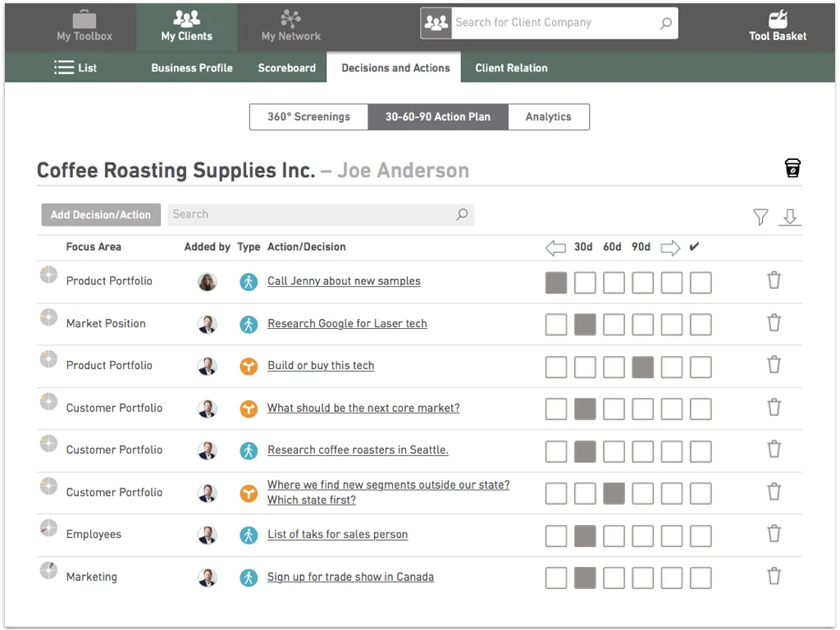Open Build or buy this tech link
Viewport: 840px width, 630px height.
click(321, 365)
